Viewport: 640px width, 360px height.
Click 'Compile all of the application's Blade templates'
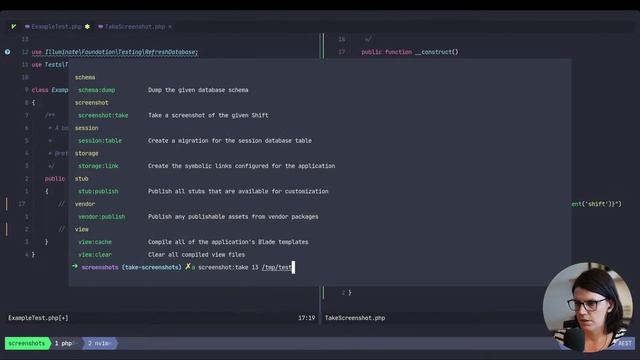228,242
